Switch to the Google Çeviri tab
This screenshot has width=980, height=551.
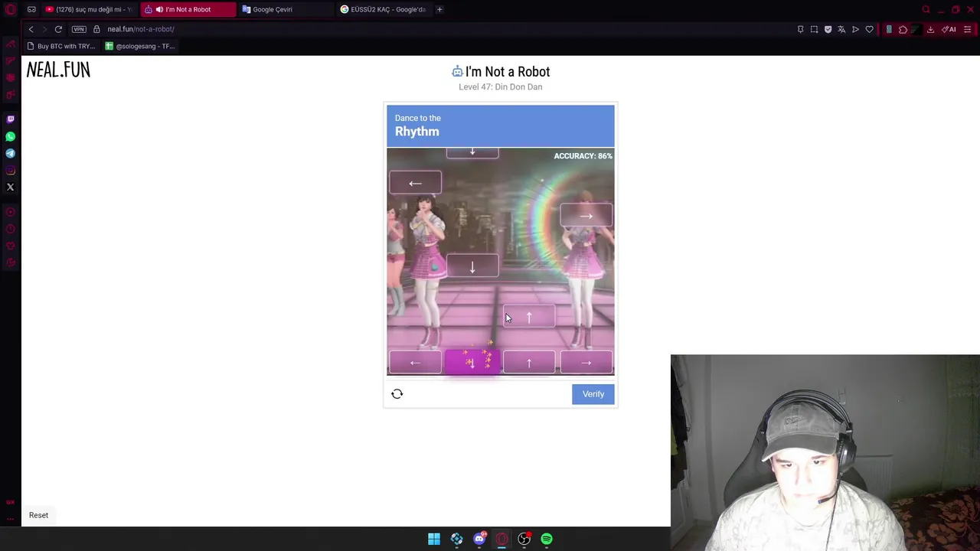[x=285, y=9]
